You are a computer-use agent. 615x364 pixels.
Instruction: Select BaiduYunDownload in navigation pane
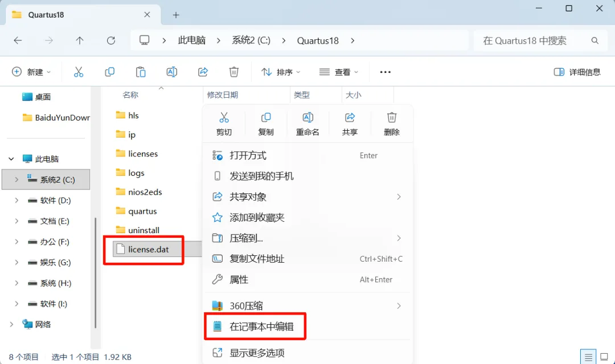pos(56,118)
